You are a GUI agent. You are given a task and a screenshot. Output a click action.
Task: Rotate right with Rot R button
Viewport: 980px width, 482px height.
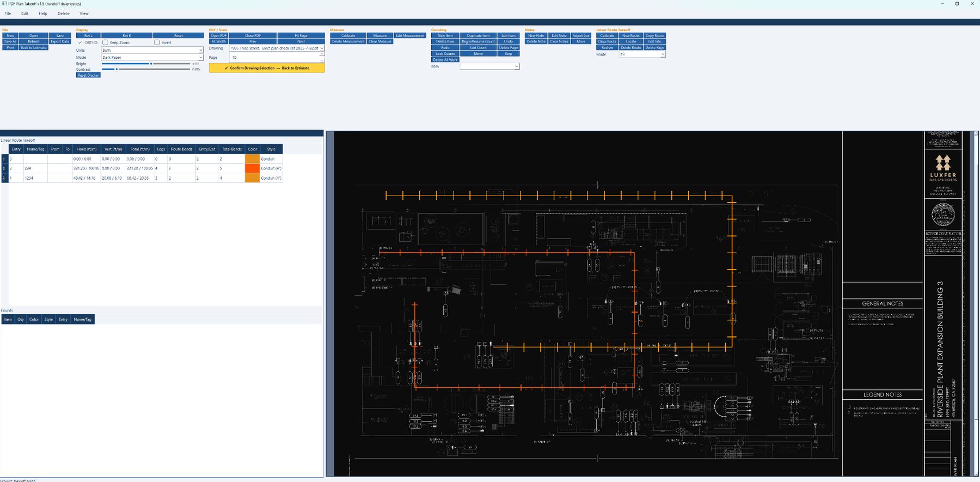[x=127, y=35]
